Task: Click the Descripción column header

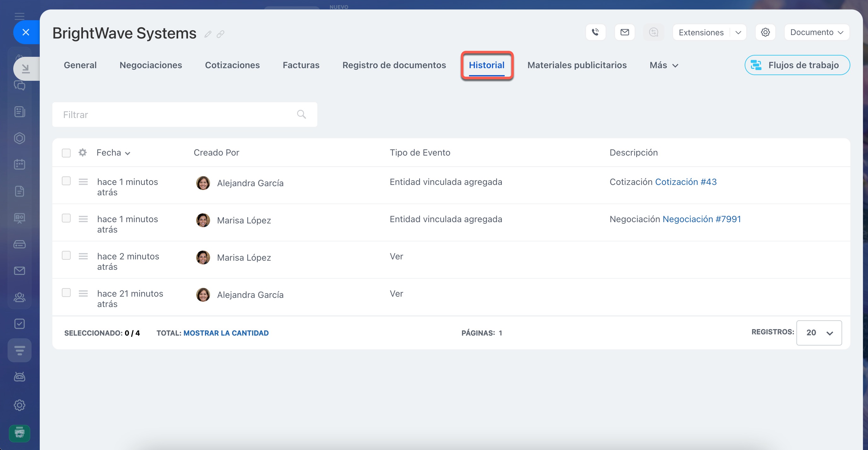Action: [633, 153]
